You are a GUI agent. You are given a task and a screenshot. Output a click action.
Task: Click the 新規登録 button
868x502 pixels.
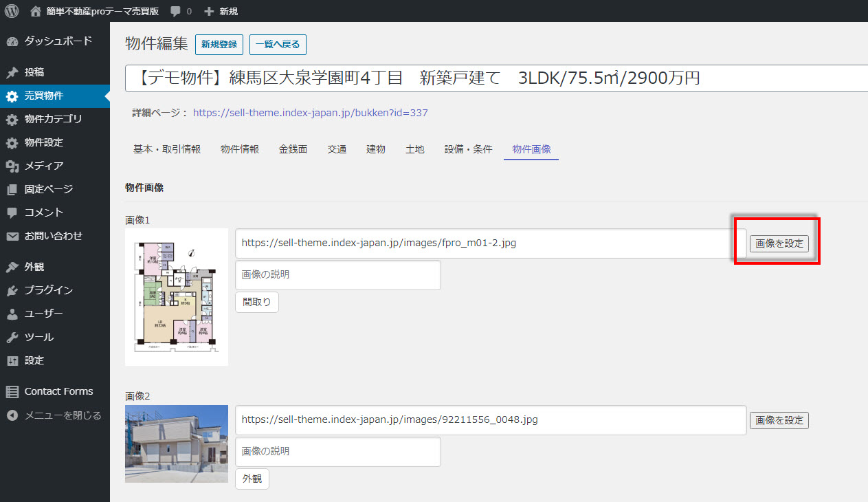click(x=219, y=45)
